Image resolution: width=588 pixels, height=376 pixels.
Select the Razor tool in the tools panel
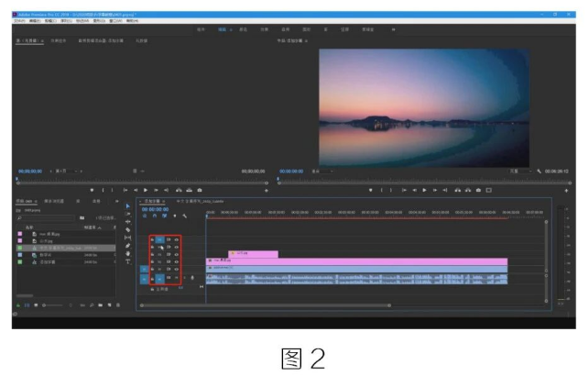coord(128,230)
